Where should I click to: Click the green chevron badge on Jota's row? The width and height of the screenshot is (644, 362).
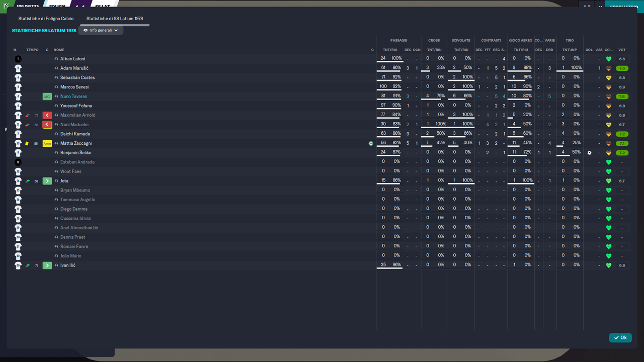pyautogui.click(x=47, y=181)
